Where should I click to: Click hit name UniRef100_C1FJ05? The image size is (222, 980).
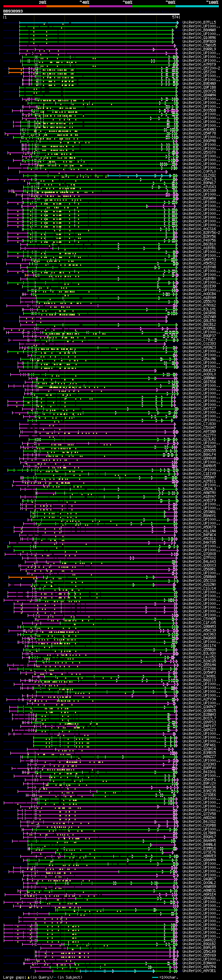point(199,623)
